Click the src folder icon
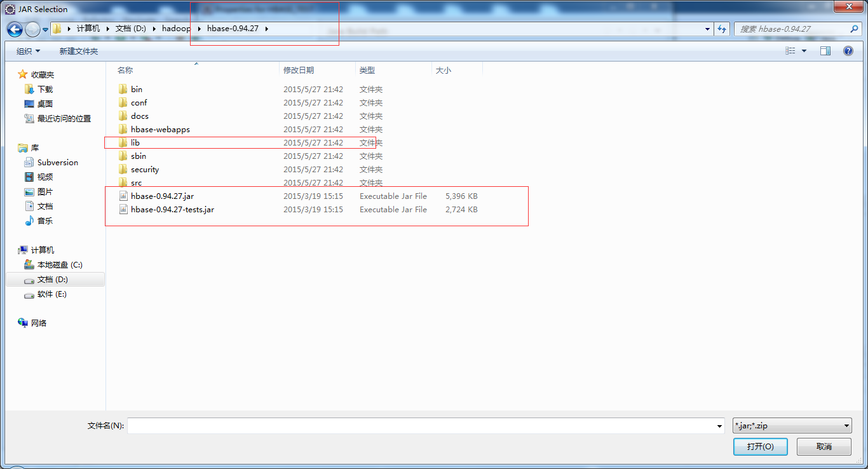 pos(123,182)
